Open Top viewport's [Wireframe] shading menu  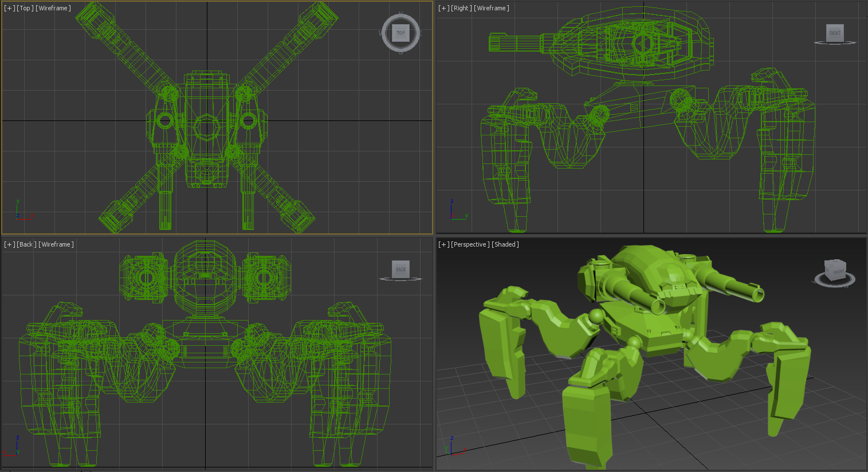(53, 8)
